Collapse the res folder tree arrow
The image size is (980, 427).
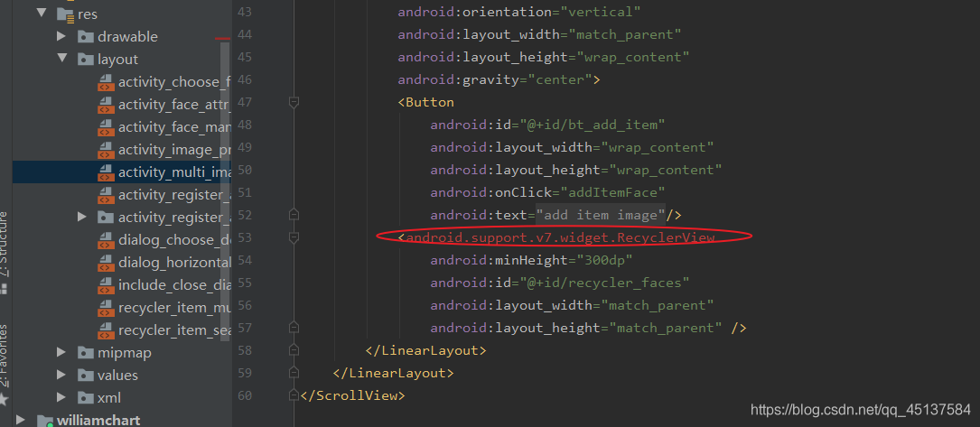[42, 14]
